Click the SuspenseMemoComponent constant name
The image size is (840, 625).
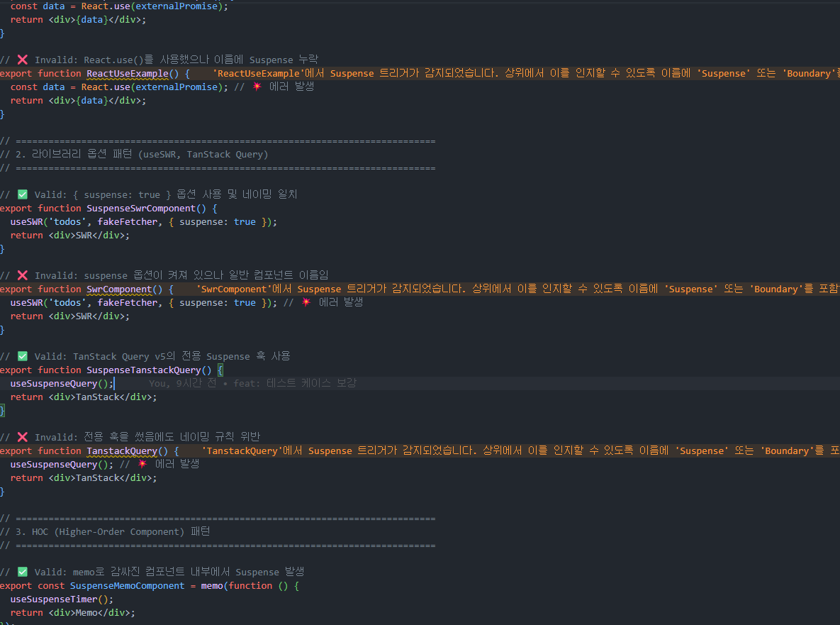click(x=128, y=586)
